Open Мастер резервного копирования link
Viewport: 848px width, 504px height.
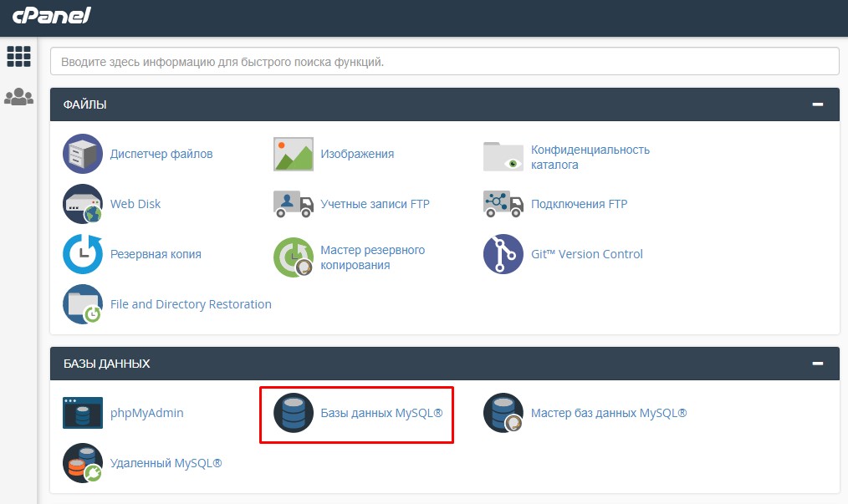373,257
